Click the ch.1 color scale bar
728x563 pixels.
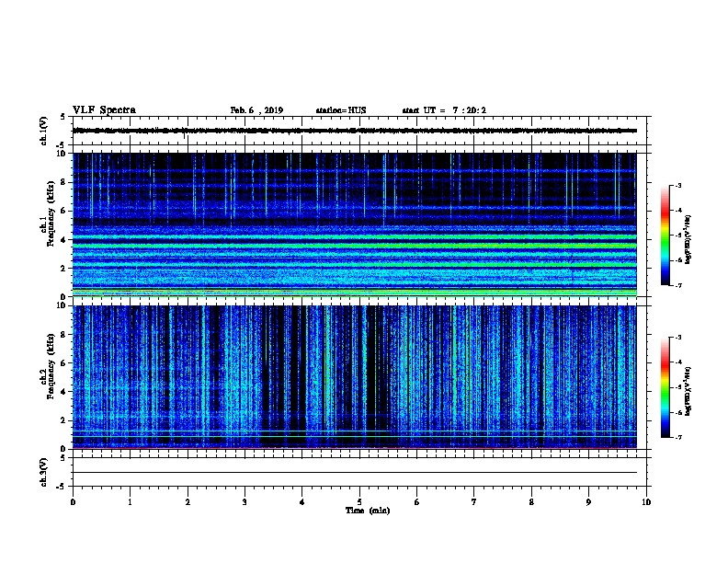(665, 236)
